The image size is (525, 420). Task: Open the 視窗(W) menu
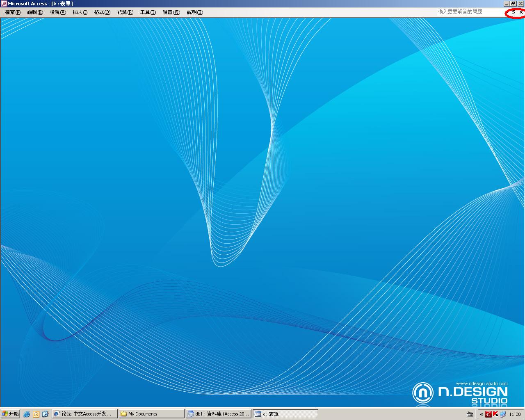coord(171,12)
